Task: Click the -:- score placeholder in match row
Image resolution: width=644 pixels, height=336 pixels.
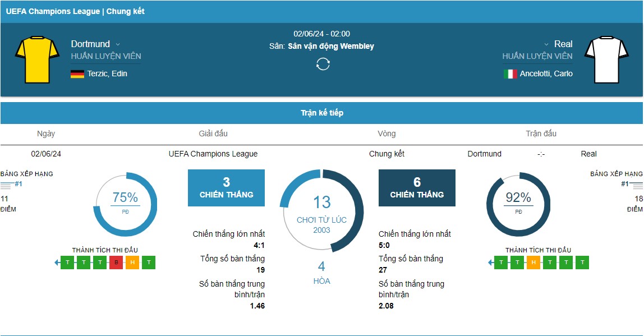Action: pos(541,154)
